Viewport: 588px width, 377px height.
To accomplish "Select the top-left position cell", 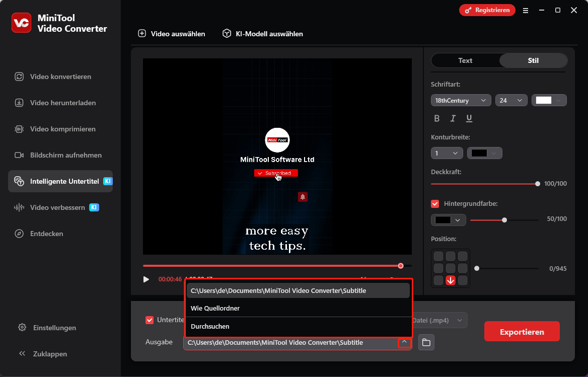I will coord(438,256).
